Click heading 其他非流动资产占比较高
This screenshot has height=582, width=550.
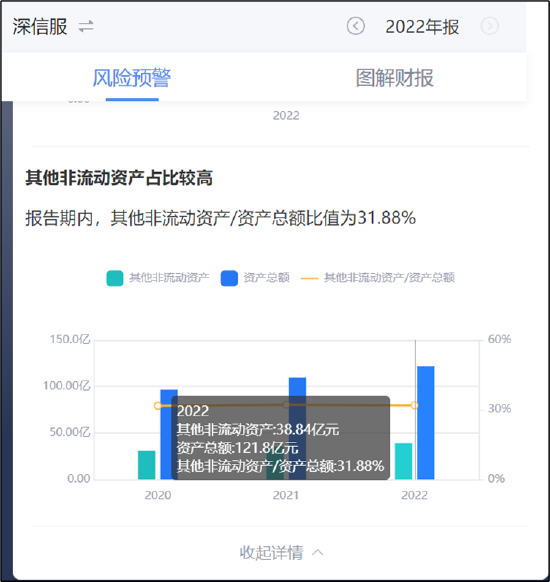pyautogui.click(x=119, y=178)
